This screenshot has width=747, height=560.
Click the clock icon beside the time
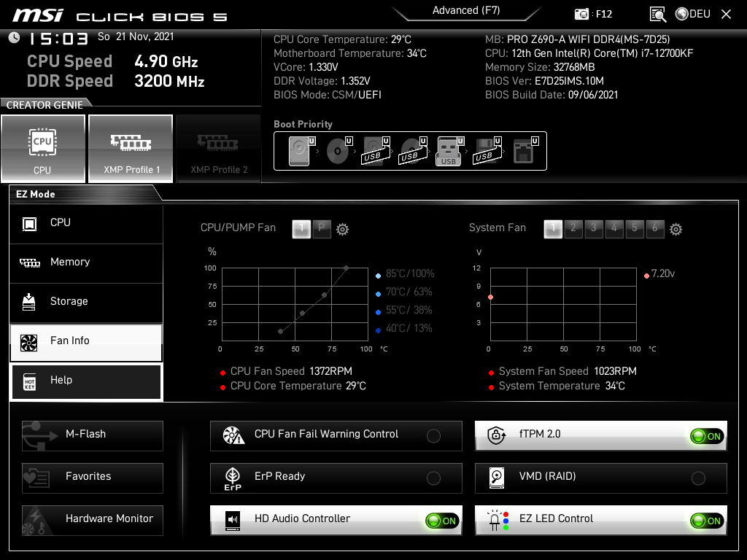click(x=15, y=38)
